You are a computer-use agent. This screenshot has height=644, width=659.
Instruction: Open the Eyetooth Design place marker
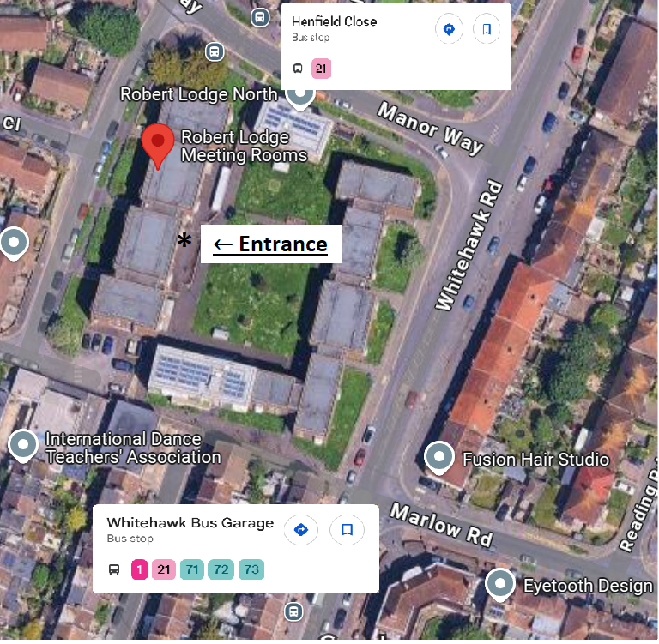499,585
